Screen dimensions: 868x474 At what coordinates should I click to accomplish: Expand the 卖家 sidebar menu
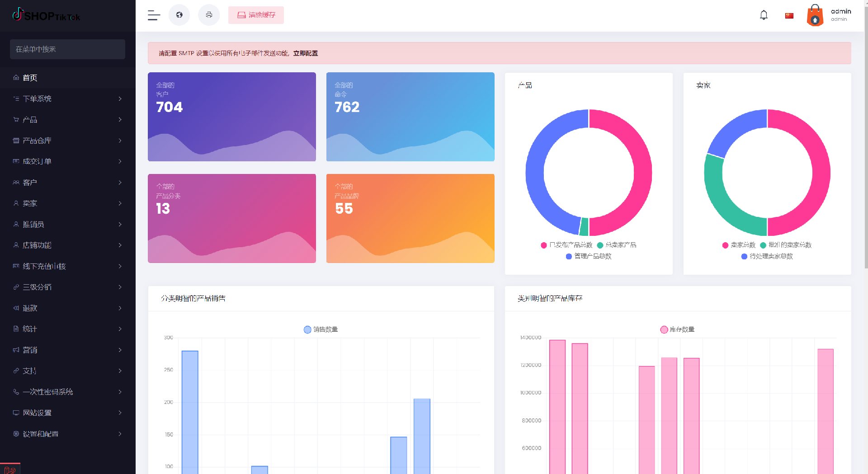pos(68,203)
